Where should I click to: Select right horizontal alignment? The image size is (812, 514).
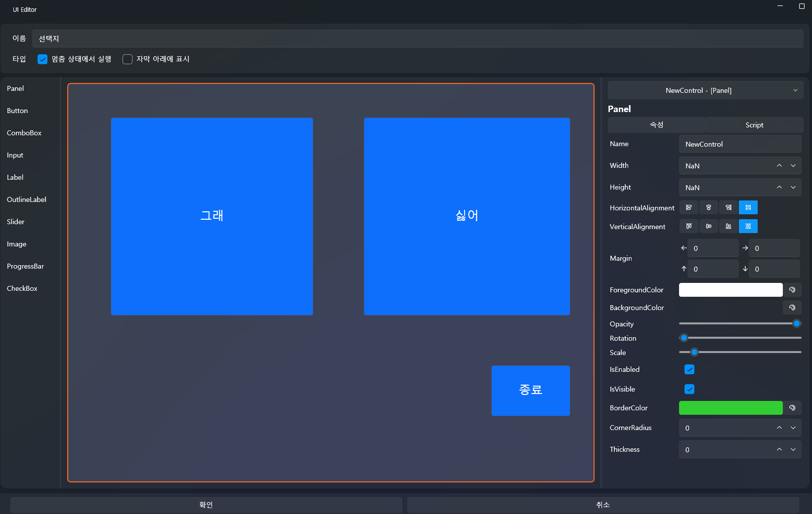point(728,207)
